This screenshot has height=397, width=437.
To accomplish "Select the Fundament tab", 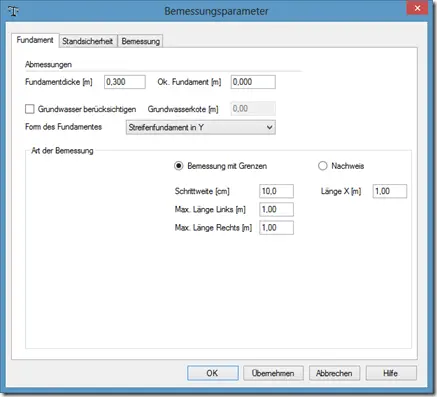I will (35, 40).
